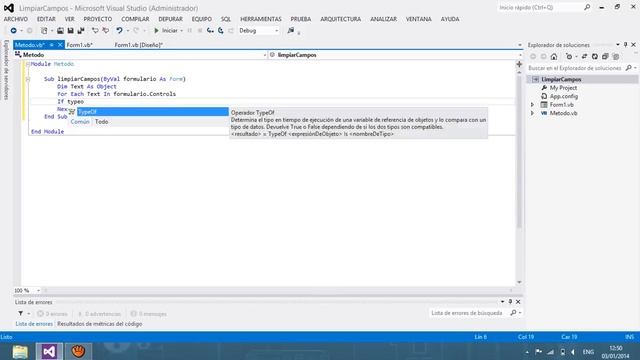Click the Sync with Active Document icon
640x360 pixels.
(584, 57)
